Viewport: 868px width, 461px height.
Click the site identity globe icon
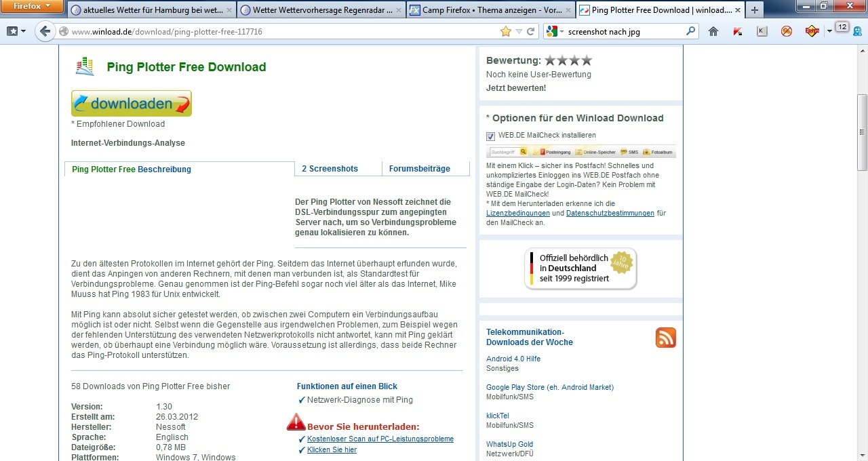point(64,32)
